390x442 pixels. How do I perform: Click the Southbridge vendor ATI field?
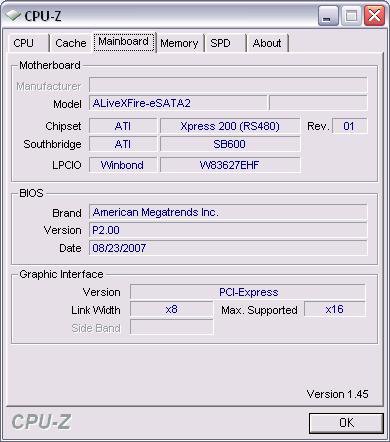click(x=123, y=144)
